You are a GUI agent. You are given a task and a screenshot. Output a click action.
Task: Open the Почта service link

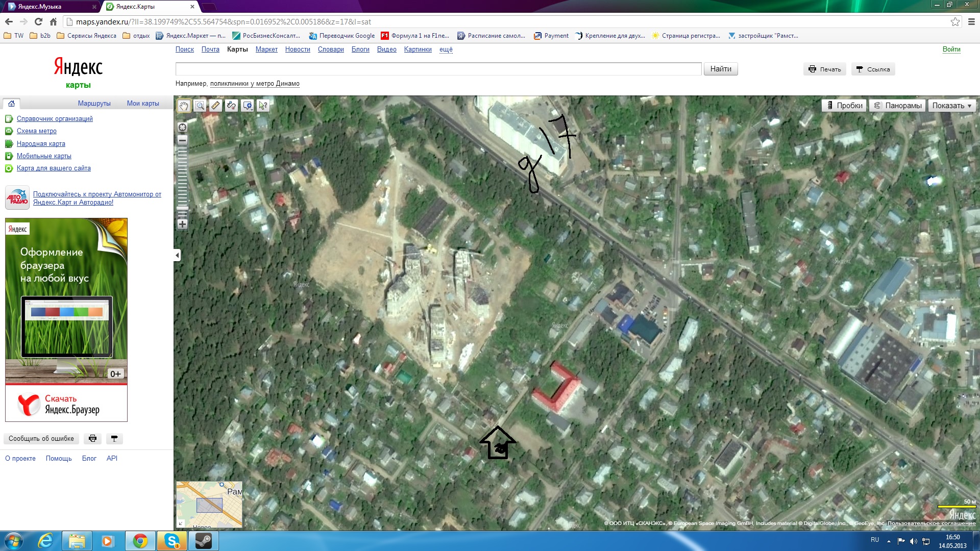coord(210,49)
